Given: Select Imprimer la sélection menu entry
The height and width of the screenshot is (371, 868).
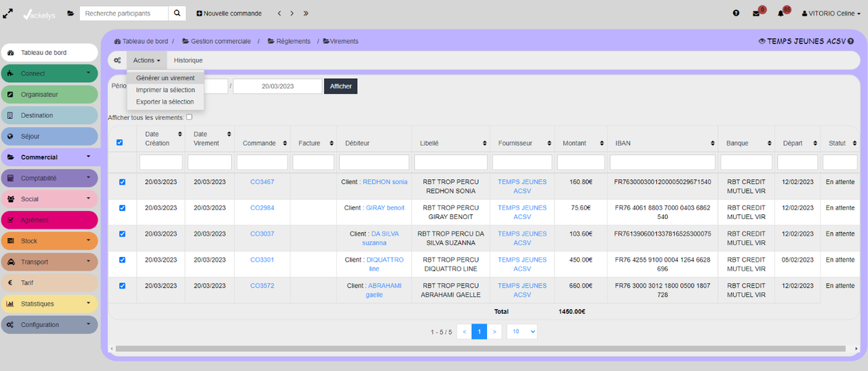Looking at the screenshot, I should tap(165, 90).
